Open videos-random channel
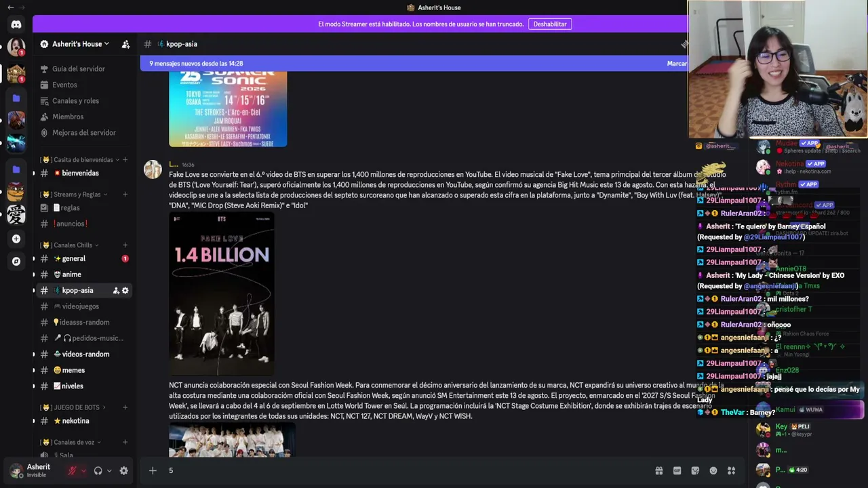Image resolution: width=868 pixels, height=488 pixels. (85, 354)
